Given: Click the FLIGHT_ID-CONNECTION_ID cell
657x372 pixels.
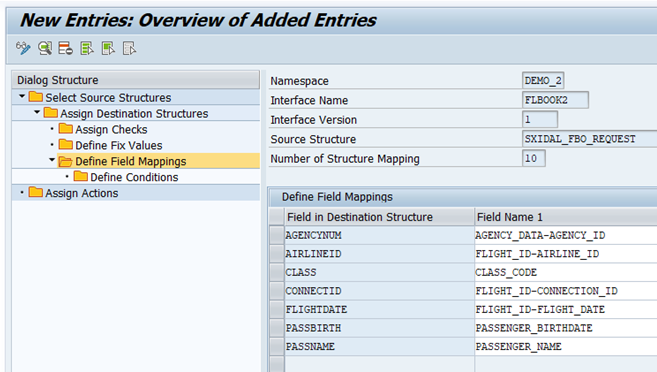Looking at the screenshot, I should click(x=566, y=291).
